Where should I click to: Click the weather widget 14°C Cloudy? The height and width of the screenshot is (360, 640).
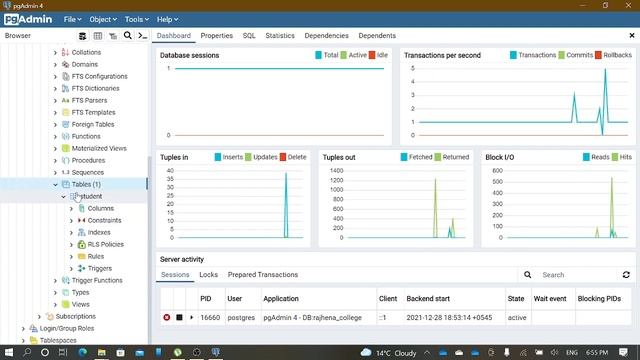click(x=389, y=353)
